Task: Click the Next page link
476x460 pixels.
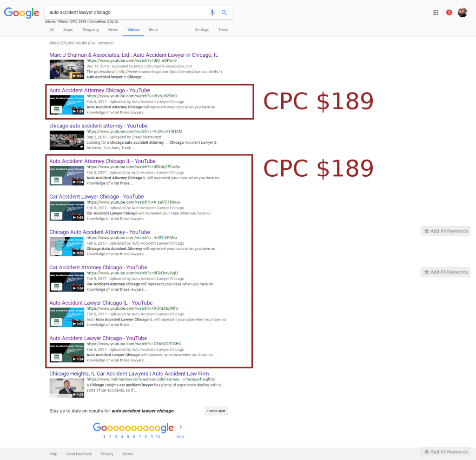Action: 180,437
